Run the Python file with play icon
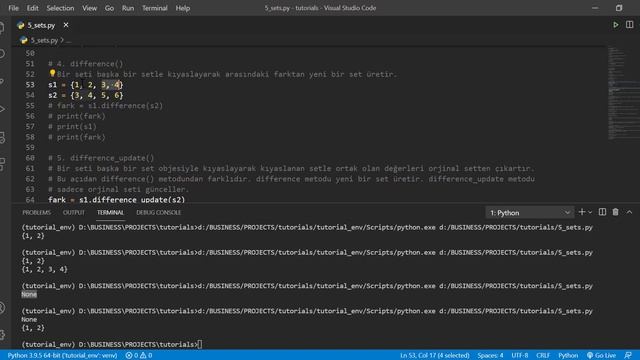 click(616, 25)
